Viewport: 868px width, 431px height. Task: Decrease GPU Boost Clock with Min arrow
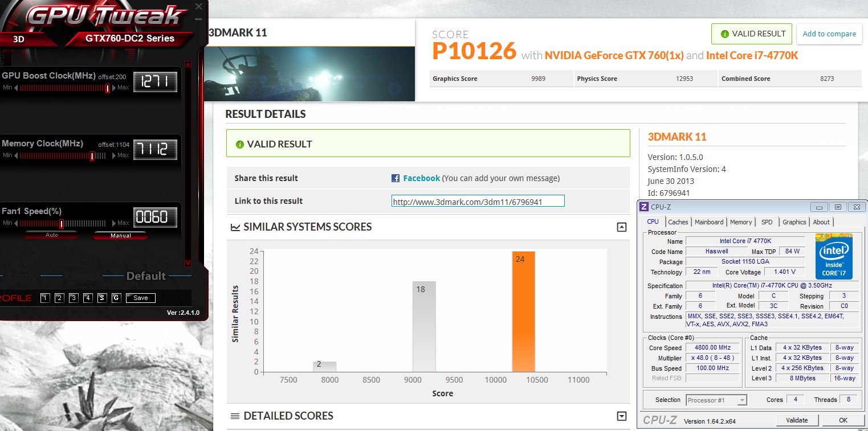pos(16,88)
